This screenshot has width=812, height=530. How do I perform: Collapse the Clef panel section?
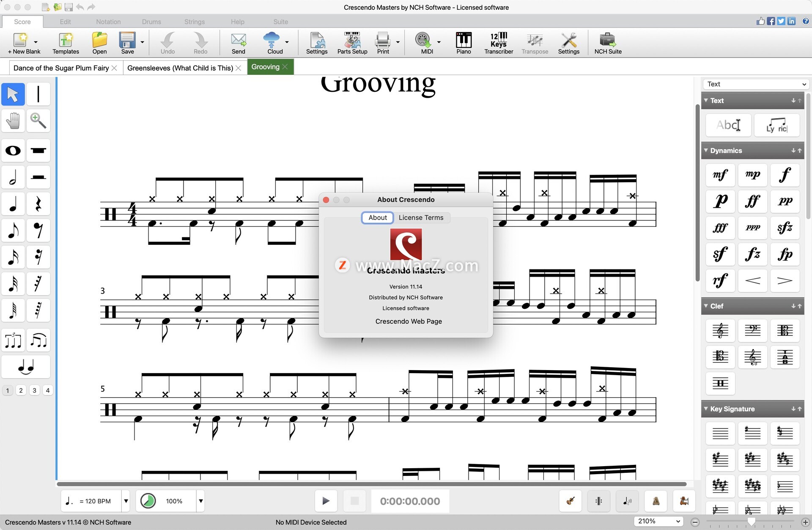[706, 306]
